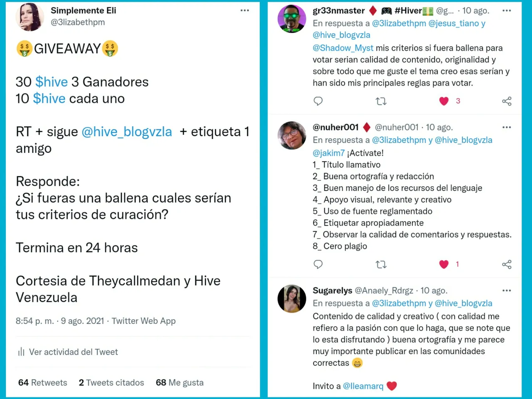Image resolution: width=532 pixels, height=399 pixels.
Task: Open more options on Sugarelys's reply
Action: pyautogui.click(x=507, y=291)
